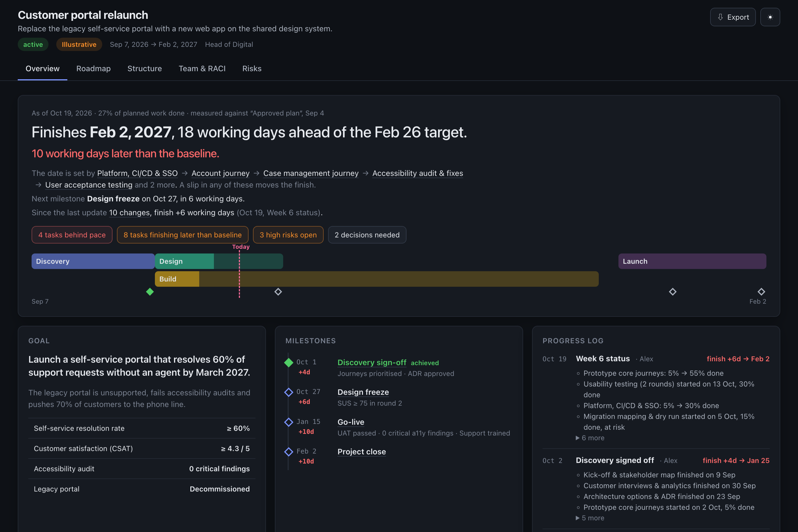Viewport: 798px width, 532px height.
Task: Click the 'Illustrative' badge
Action: tap(79, 44)
